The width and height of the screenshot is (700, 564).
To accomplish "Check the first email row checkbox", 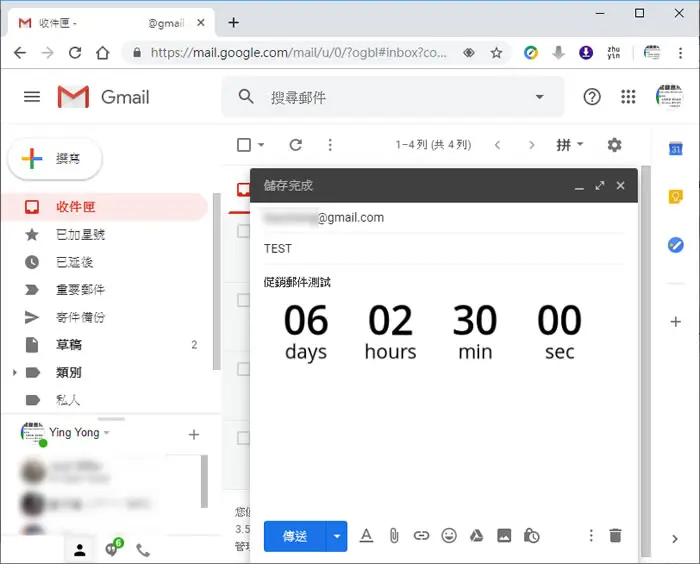I will point(243,231).
